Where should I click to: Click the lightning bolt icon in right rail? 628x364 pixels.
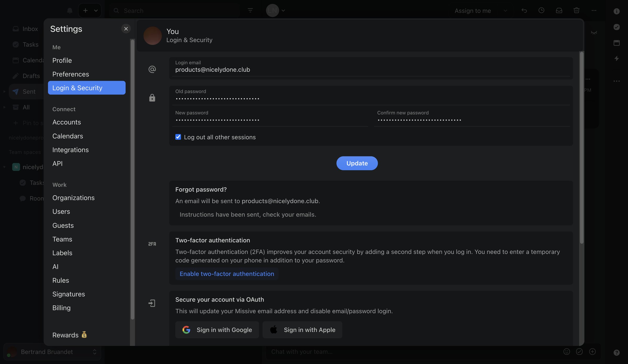point(617,58)
